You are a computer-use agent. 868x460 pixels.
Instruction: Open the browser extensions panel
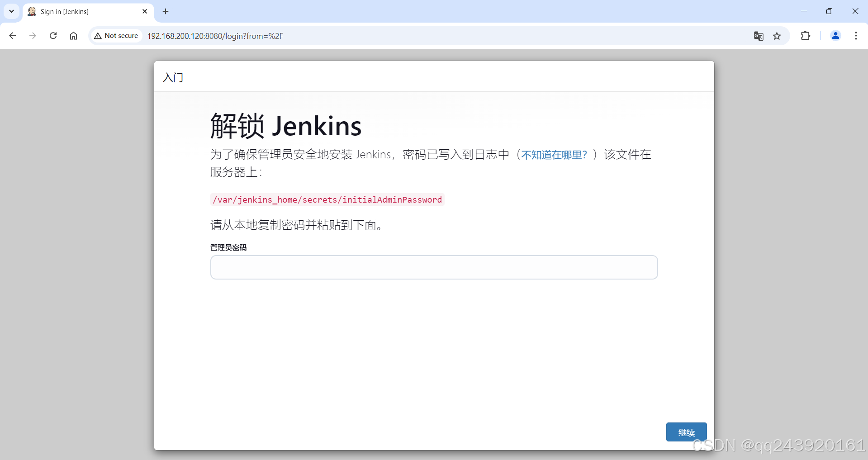pyautogui.click(x=806, y=36)
